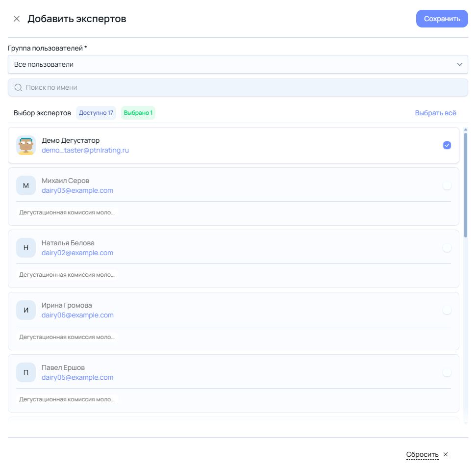Click the П avatar of Павел Ершов
The image size is (476, 471).
click(x=26, y=372)
